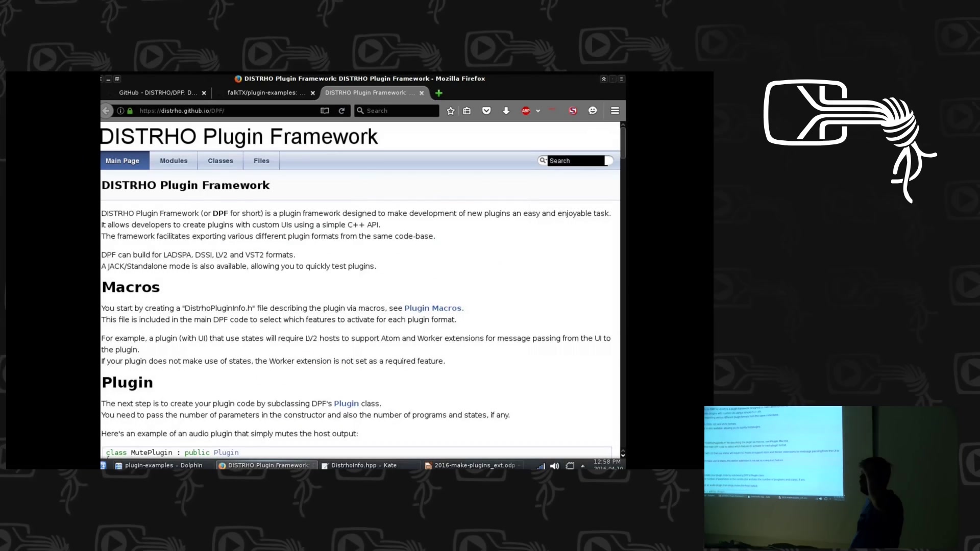Bookmark this page with the star icon
This screenshot has height=551, width=980.
point(451,111)
